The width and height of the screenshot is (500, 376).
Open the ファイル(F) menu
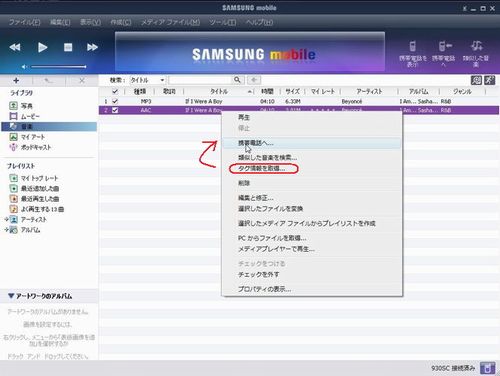coord(24,22)
